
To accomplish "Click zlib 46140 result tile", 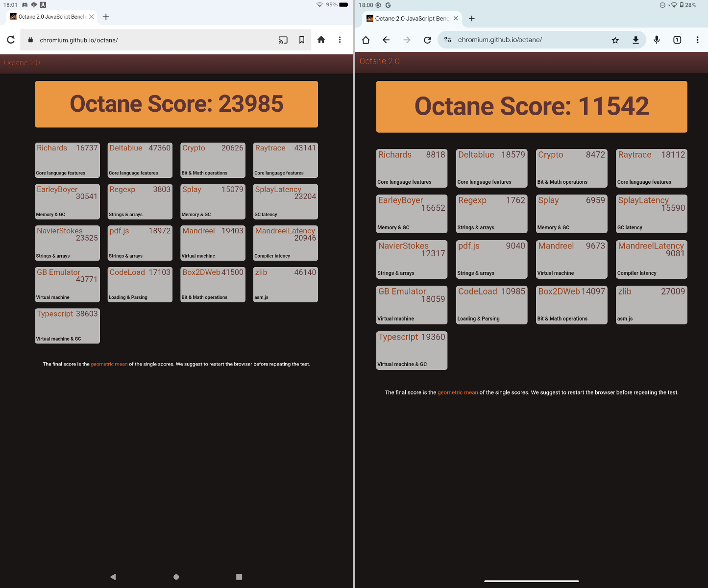I will click(x=286, y=285).
